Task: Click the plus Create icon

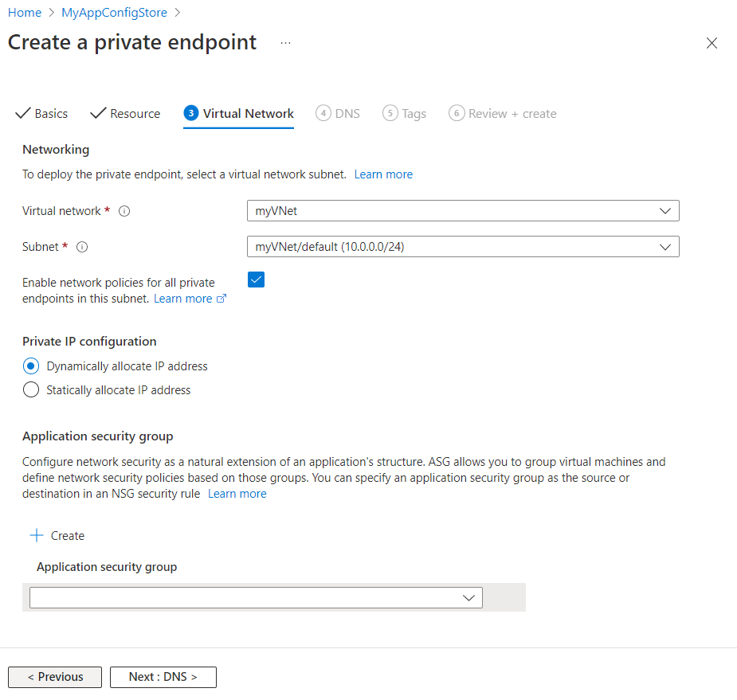Action: 36,535
